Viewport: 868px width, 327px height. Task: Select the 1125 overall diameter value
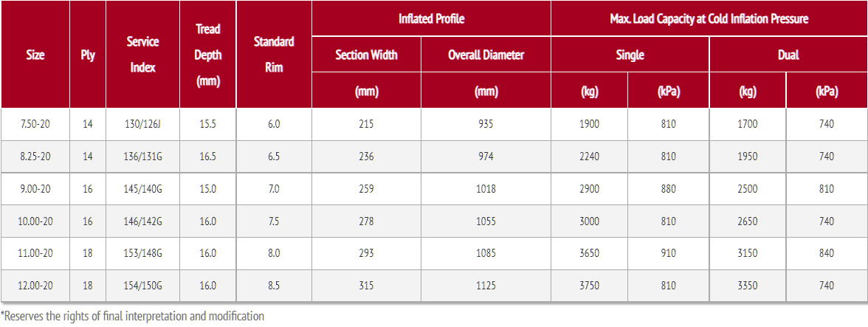tap(486, 286)
